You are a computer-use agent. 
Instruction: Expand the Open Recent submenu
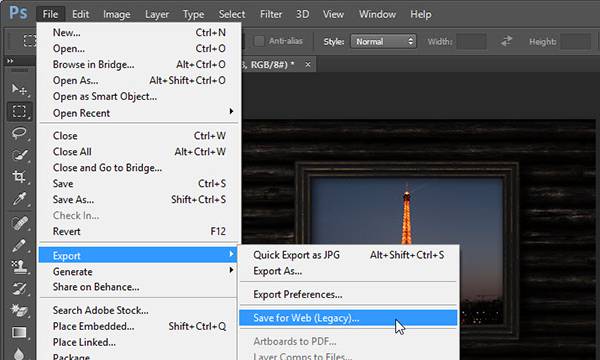(x=139, y=113)
